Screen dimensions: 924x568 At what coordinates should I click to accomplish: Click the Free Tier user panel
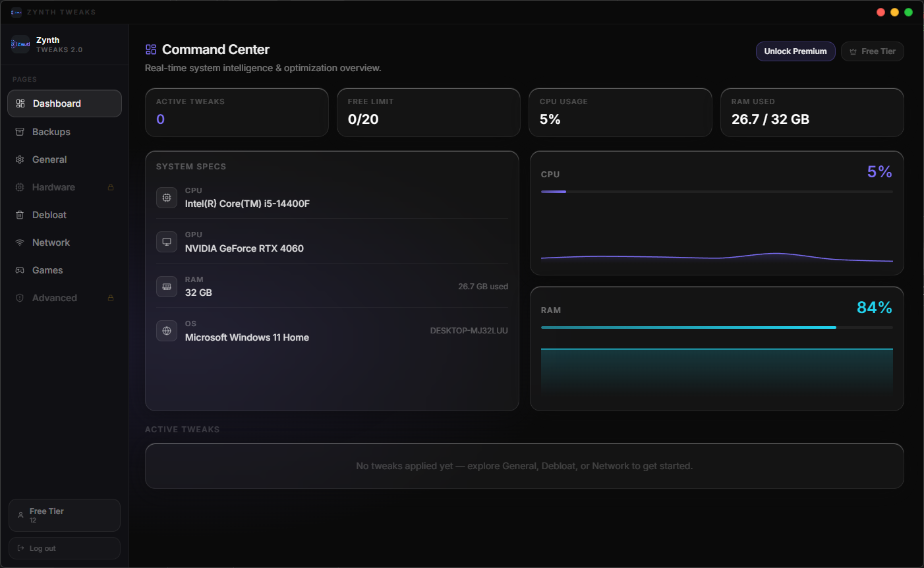[x=64, y=515]
